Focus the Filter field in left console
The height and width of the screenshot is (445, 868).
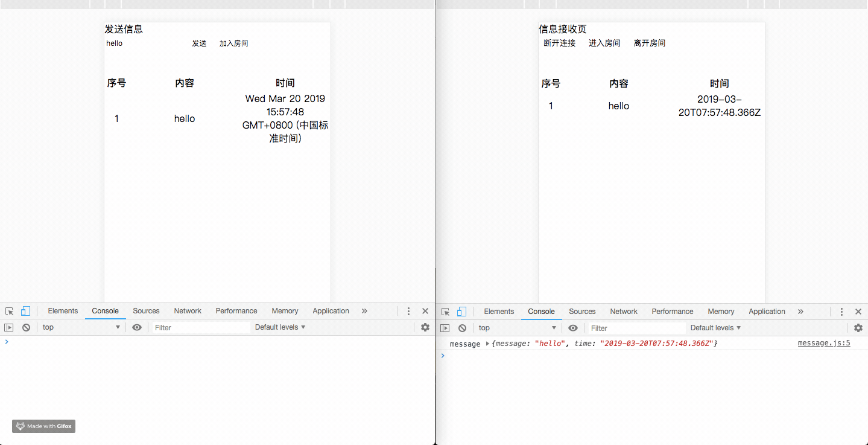[x=200, y=327]
